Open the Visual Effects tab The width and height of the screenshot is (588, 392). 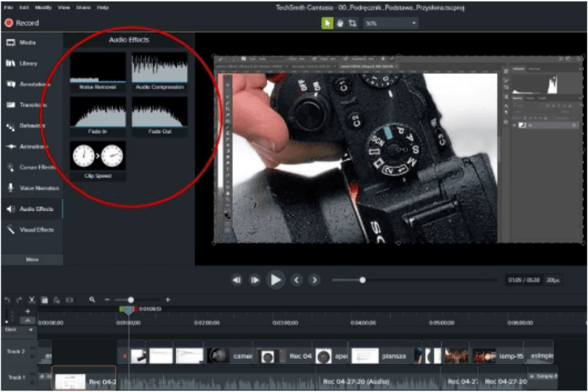click(x=32, y=229)
